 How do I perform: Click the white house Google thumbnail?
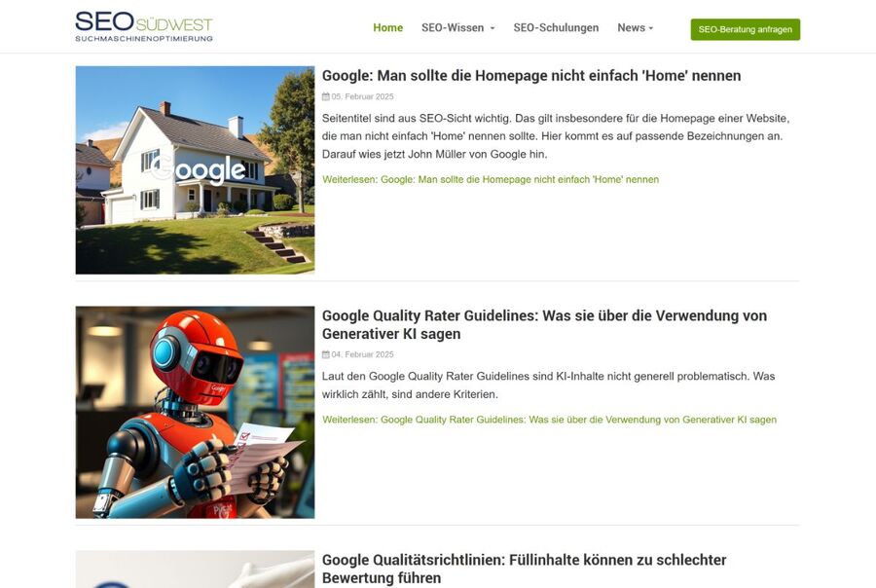point(195,170)
